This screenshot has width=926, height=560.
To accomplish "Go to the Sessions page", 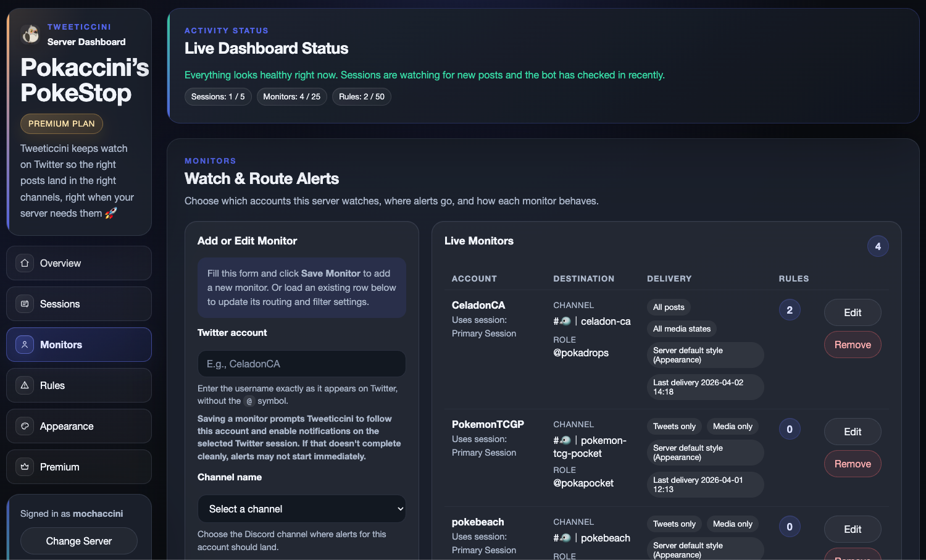I will pos(79,304).
